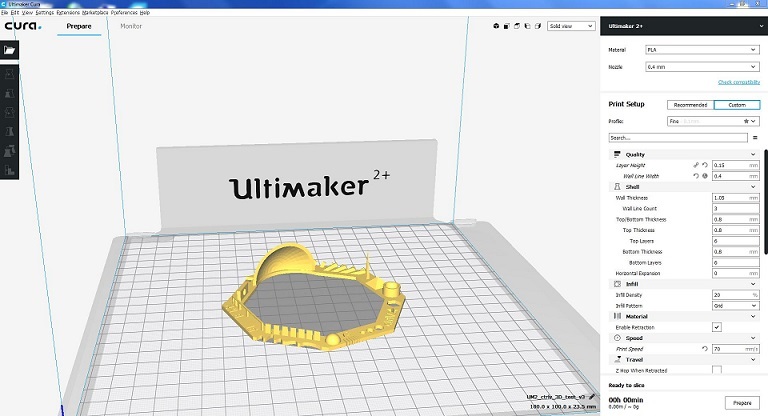The image size is (768, 416).
Task: Open the Solid view mode dropdown
Action: coord(571,26)
